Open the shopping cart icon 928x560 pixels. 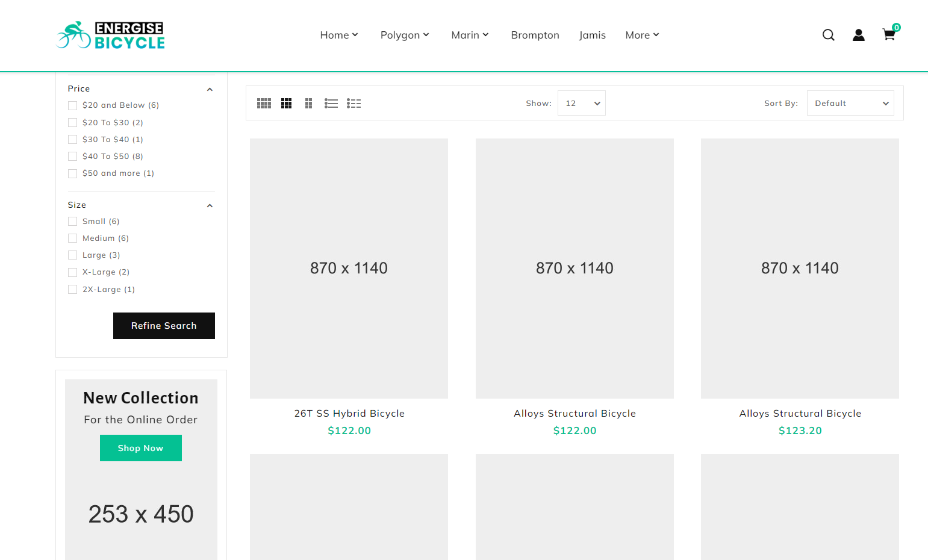pyautogui.click(x=888, y=35)
